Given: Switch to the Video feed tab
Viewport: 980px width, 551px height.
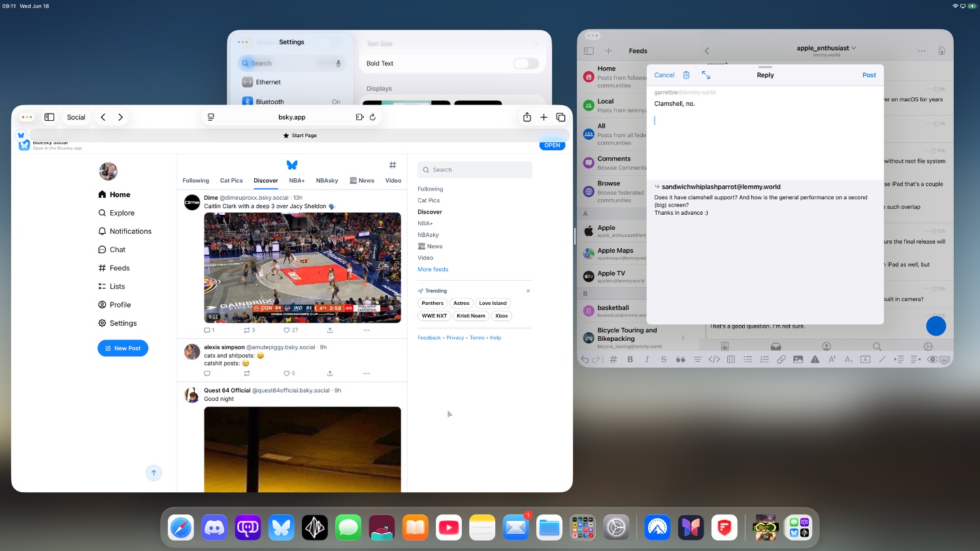Looking at the screenshot, I should (x=393, y=181).
